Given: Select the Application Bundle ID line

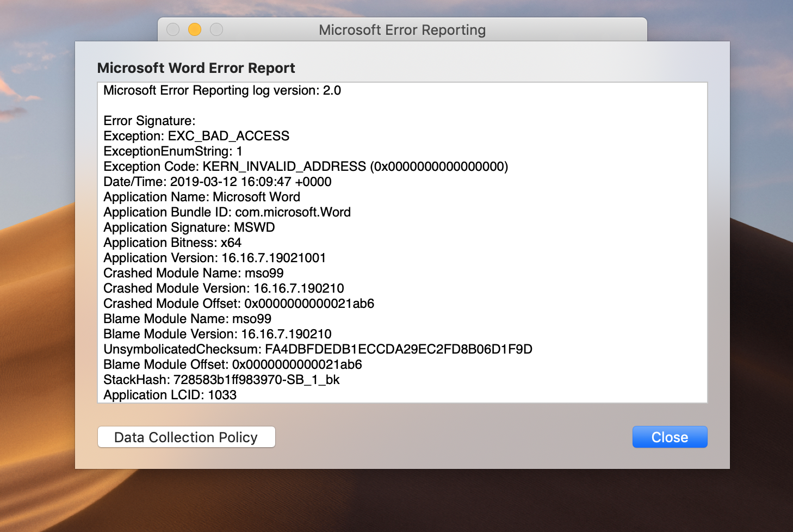Looking at the screenshot, I should tap(227, 212).
